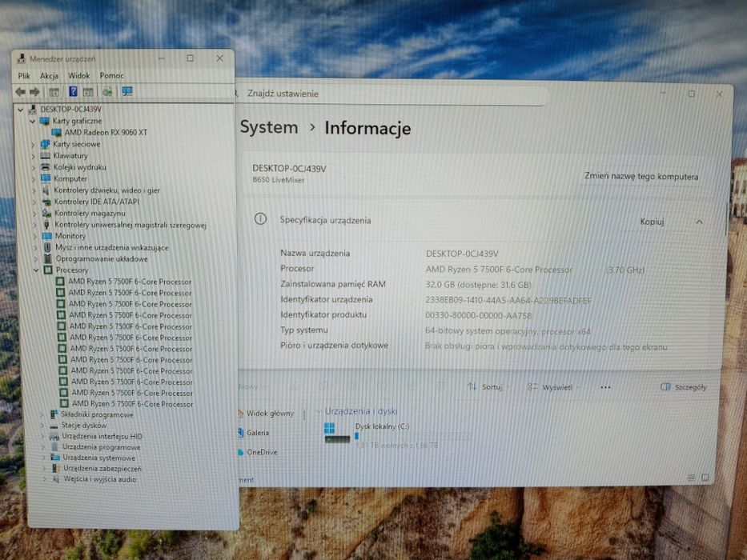Click the Karty graficzne display adapter icon

pos(45,121)
